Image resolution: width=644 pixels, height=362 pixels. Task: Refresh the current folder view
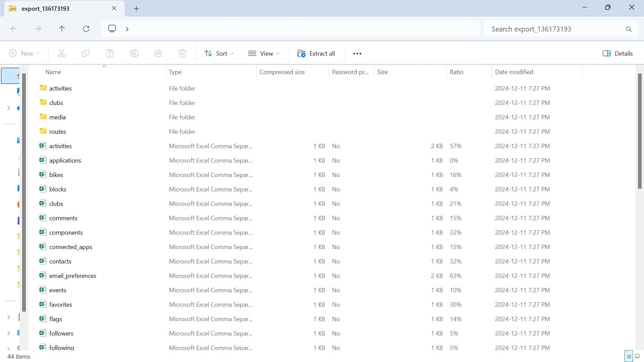click(86, 29)
